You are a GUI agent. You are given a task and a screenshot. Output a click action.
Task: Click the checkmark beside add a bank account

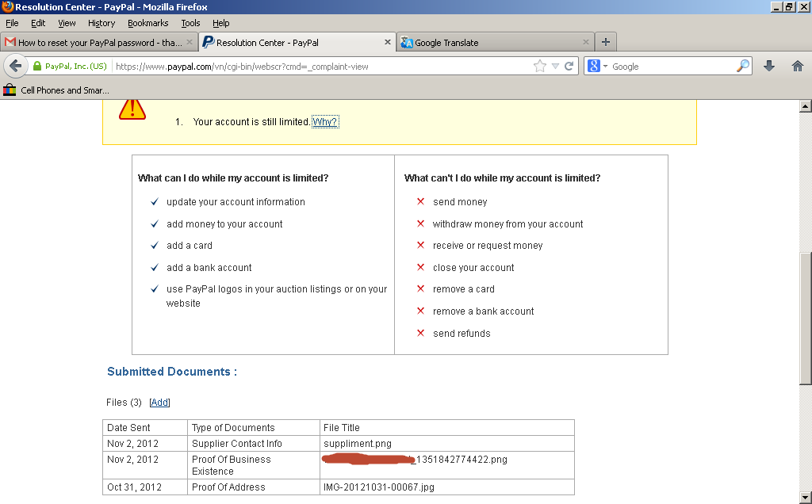[x=155, y=267]
